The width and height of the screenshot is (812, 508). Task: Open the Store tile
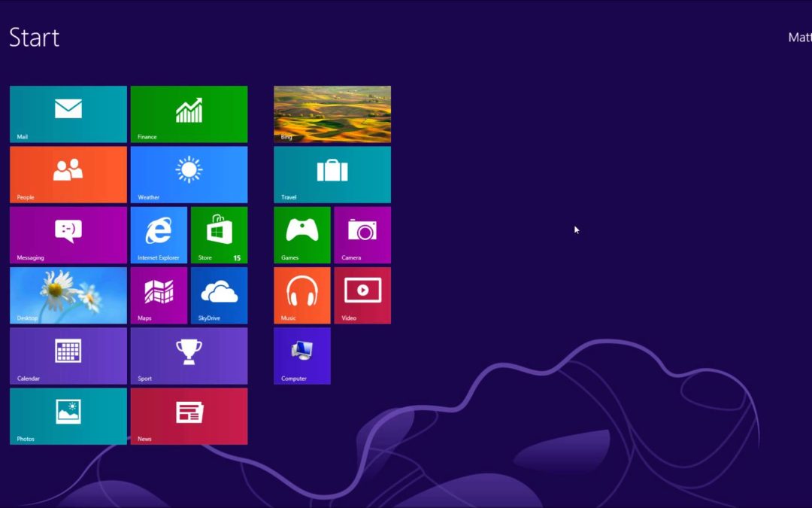(219, 235)
